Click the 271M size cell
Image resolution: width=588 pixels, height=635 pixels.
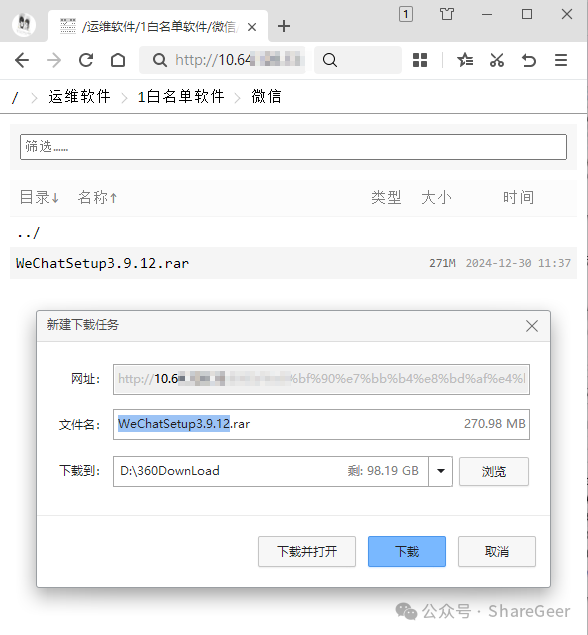tap(442, 263)
